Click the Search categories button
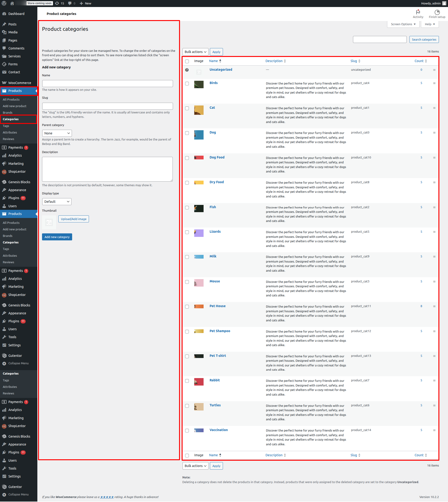 pos(424,40)
